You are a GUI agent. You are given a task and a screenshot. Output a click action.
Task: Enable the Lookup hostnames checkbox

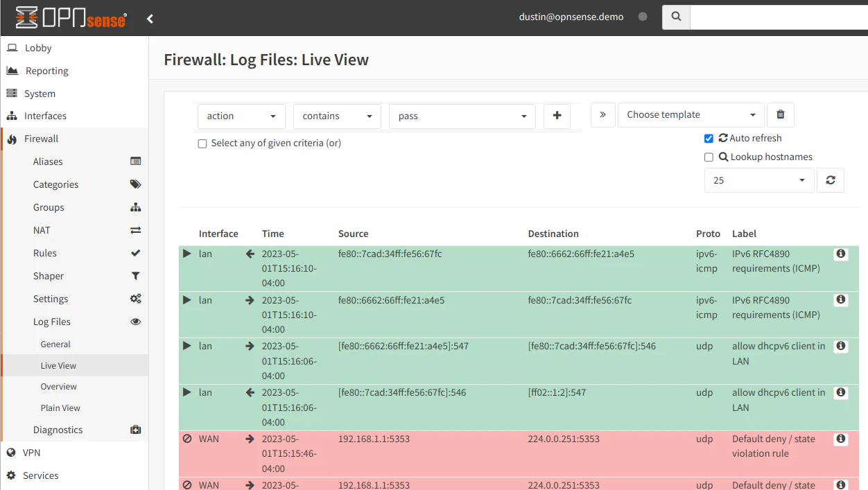pyautogui.click(x=709, y=157)
